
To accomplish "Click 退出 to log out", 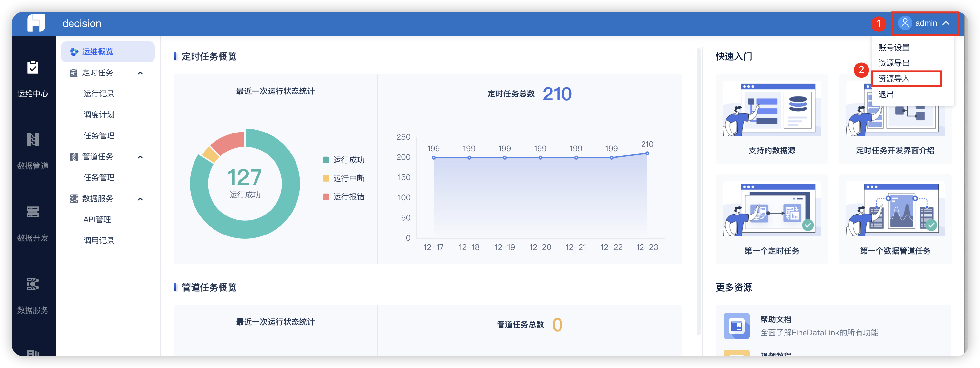I will coord(887,94).
